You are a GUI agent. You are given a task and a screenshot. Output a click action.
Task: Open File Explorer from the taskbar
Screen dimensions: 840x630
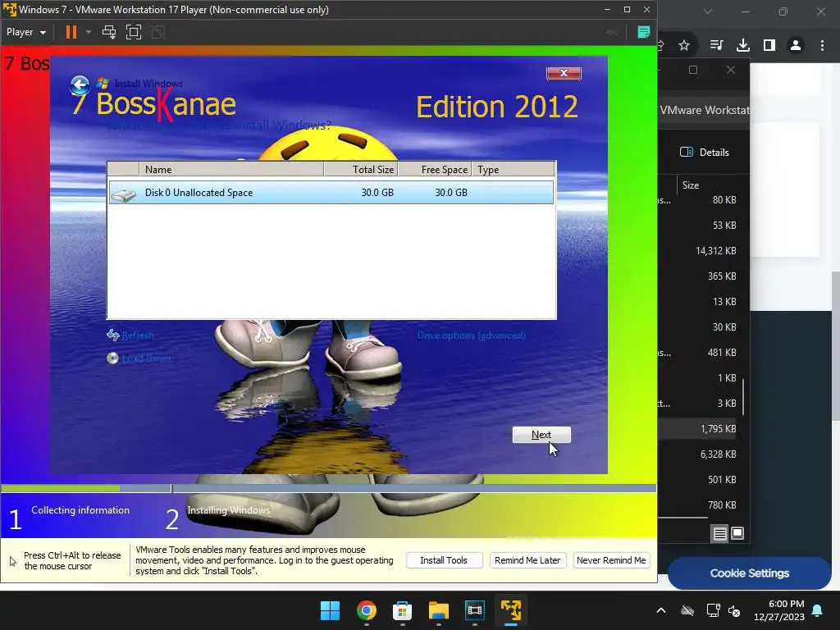438,610
